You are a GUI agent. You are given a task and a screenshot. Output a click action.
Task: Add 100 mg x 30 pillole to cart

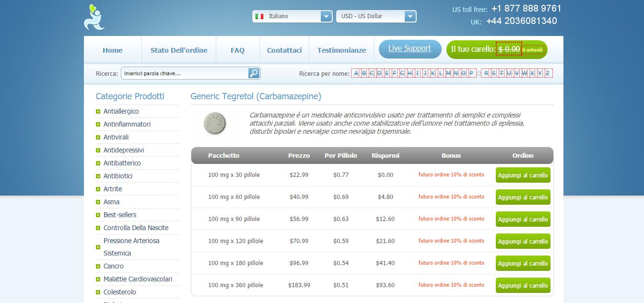coord(523,175)
